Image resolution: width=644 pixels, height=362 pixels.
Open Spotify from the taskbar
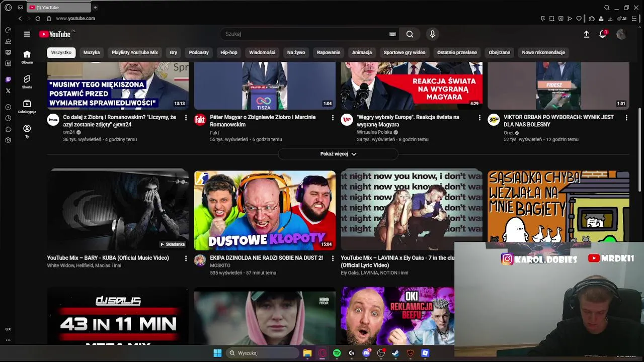(x=337, y=353)
